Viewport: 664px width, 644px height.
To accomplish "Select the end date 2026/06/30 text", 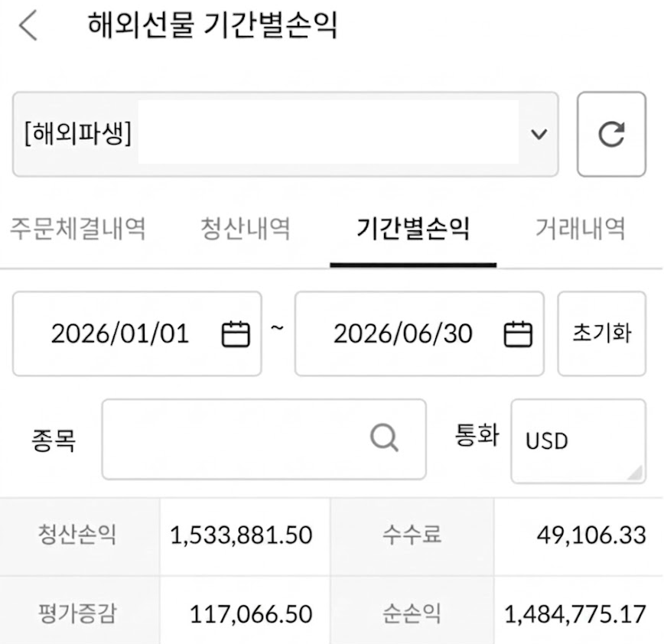I will tap(402, 333).
